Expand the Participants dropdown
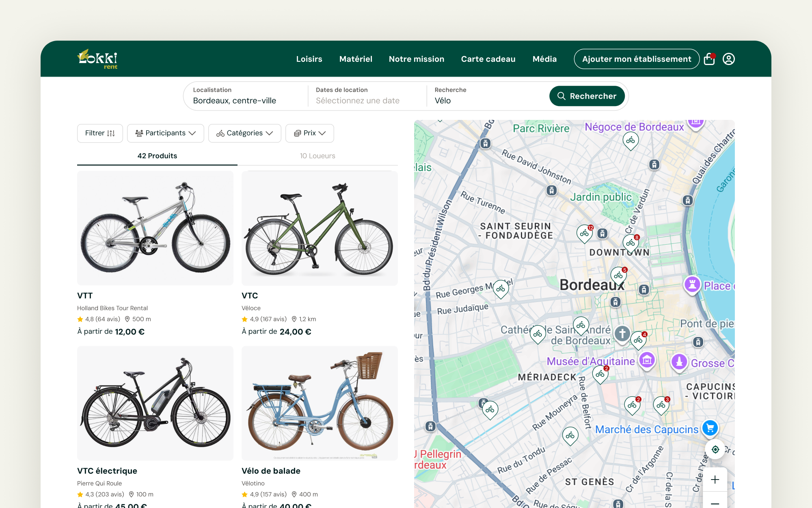The width and height of the screenshot is (812, 508). tap(165, 133)
